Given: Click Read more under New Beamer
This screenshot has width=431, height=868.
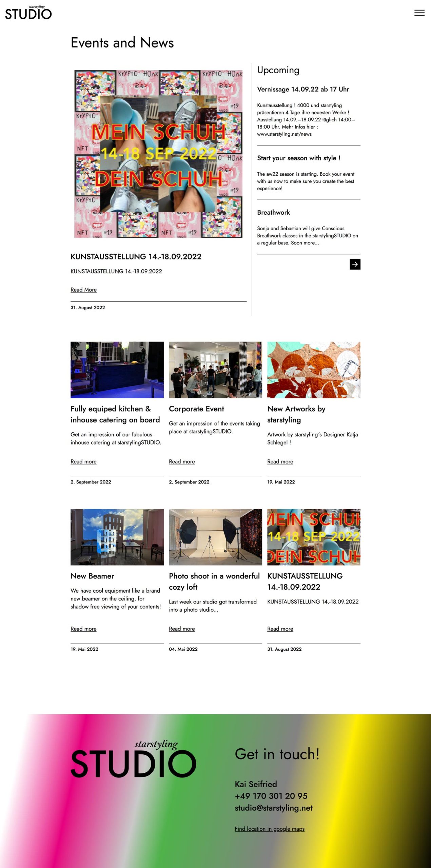Looking at the screenshot, I should (83, 629).
